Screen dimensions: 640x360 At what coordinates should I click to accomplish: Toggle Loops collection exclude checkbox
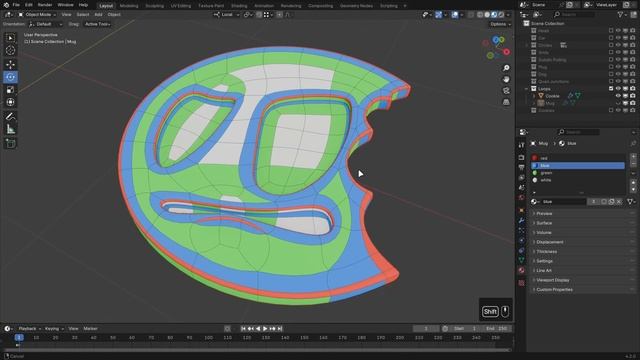point(611,89)
